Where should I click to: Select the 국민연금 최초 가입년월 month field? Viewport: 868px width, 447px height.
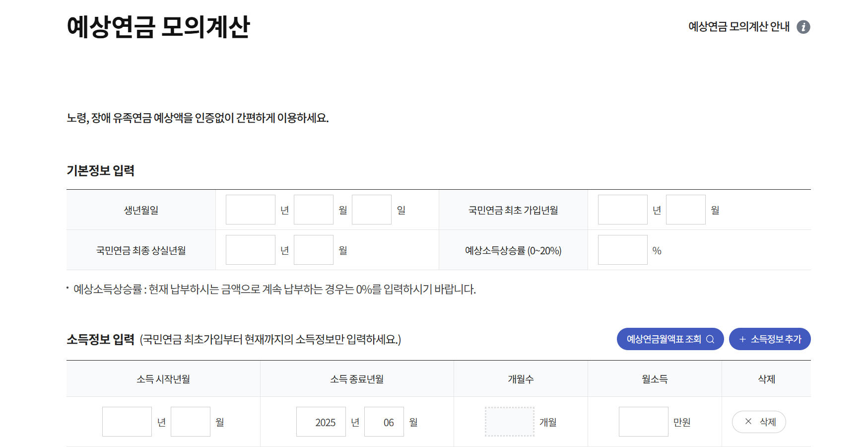point(686,209)
